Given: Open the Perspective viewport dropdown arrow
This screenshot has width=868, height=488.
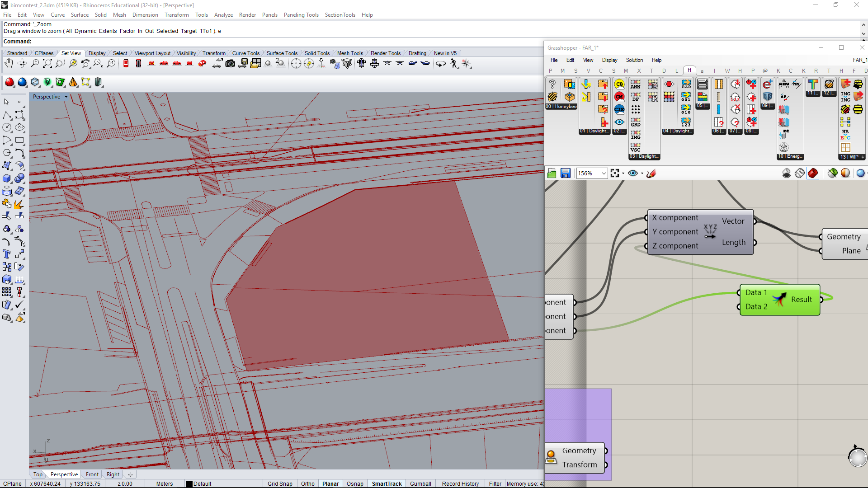Looking at the screenshot, I should click(66, 97).
